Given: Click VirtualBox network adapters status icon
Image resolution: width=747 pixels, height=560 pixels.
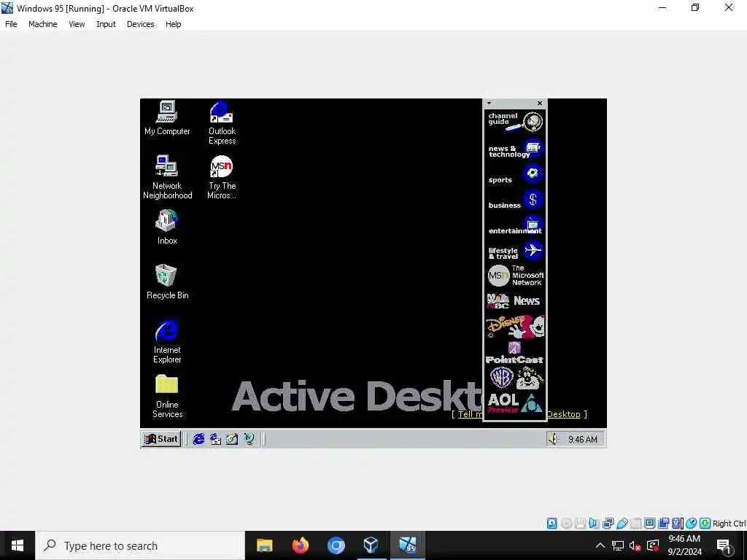Looking at the screenshot, I should coord(608,524).
